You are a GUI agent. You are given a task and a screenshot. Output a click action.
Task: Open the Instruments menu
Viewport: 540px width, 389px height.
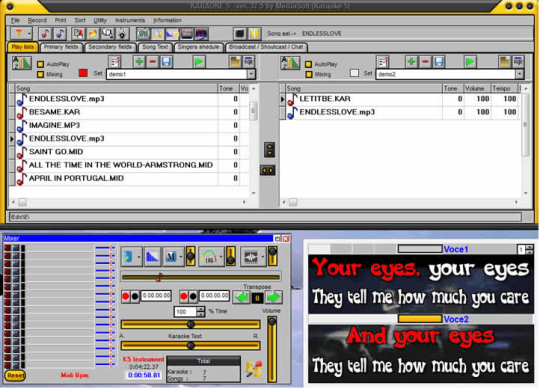point(130,20)
